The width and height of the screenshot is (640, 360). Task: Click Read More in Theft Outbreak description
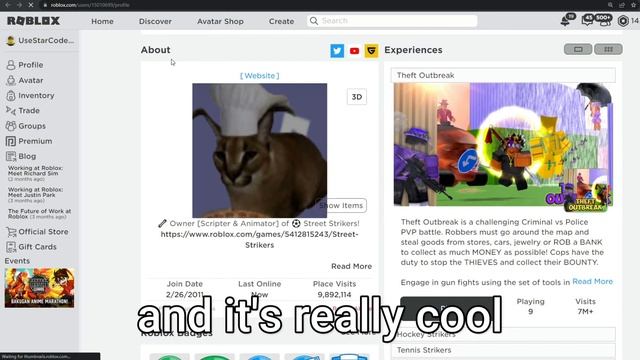pyautogui.click(x=593, y=282)
